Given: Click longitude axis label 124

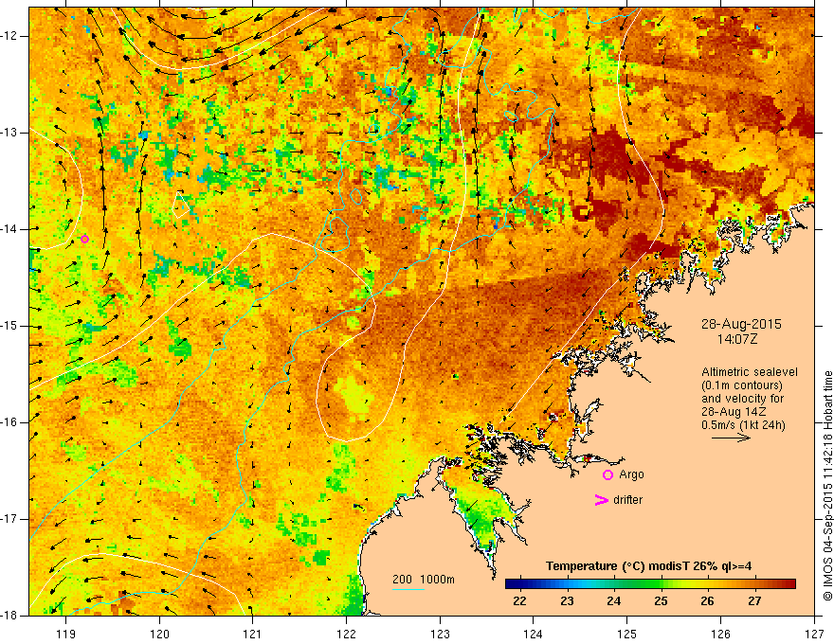Looking at the screenshot, I should click(534, 634).
